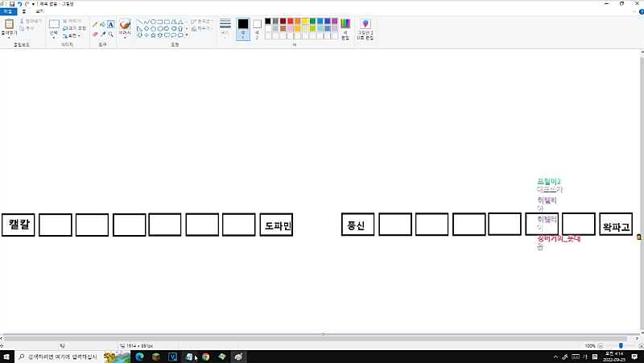Switch to the View ribbon tab
The image size is (644, 363).
[39, 11]
